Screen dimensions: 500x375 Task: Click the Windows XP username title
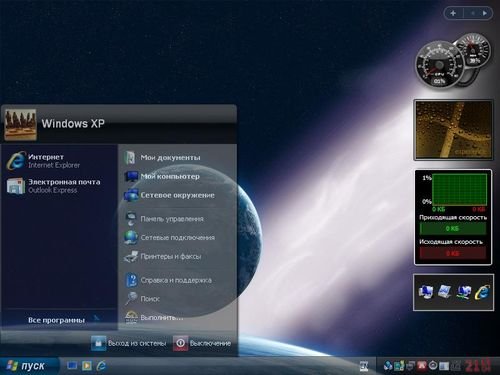pos(73,124)
